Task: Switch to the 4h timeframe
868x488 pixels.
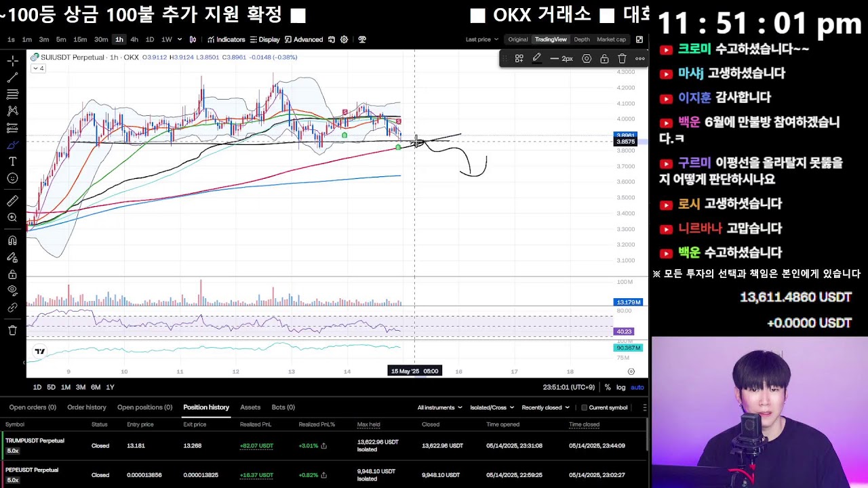Action: pos(134,39)
